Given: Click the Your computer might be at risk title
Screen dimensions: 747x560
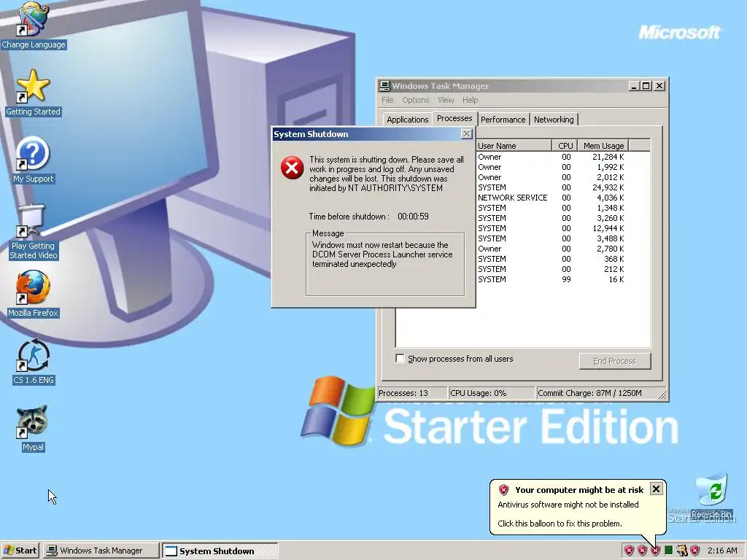Looking at the screenshot, I should pos(579,489).
